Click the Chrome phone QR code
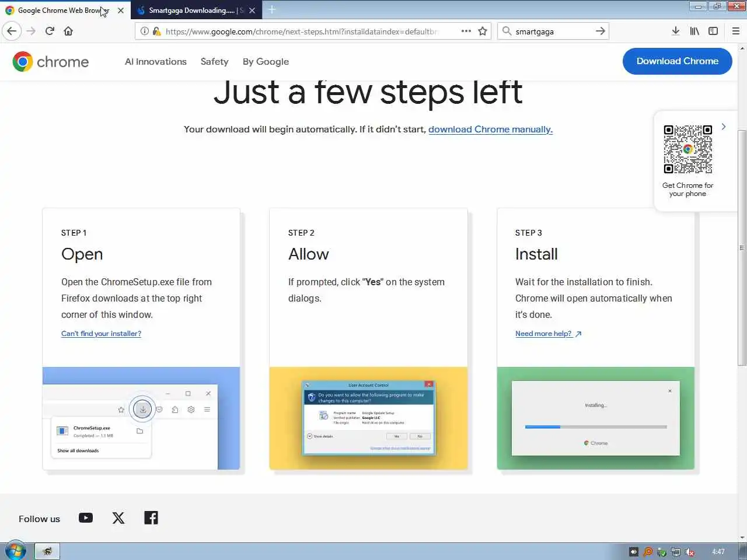The width and height of the screenshot is (747, 560). click(687, 149)
